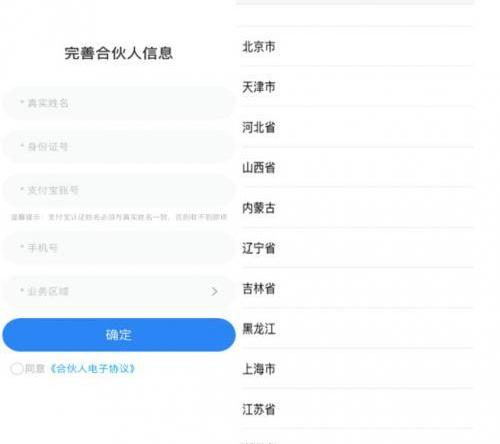Click the 支付宝账号 Alipay account field
Image resolution: width=500 pixels, height=444 pixels.
pyautogui.click(x=119, y=190)
